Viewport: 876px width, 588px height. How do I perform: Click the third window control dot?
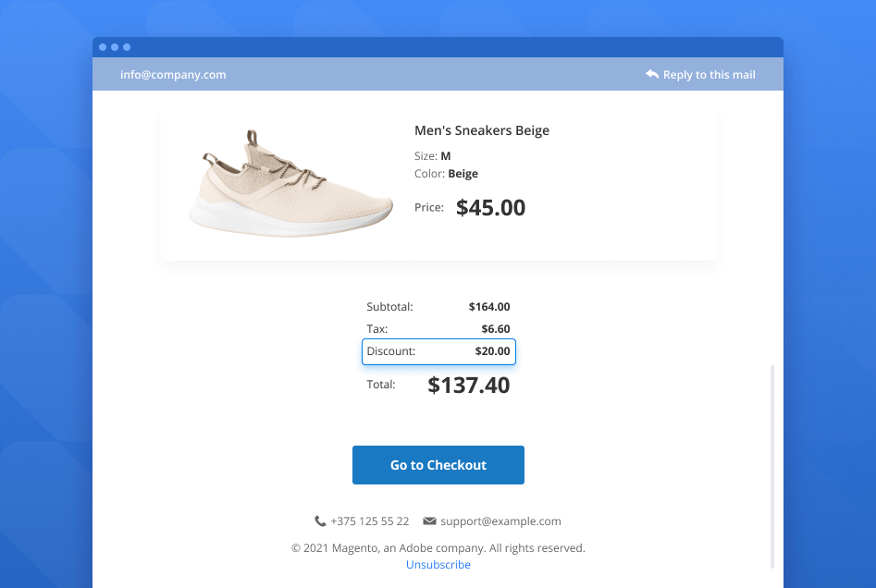[127, 47]
